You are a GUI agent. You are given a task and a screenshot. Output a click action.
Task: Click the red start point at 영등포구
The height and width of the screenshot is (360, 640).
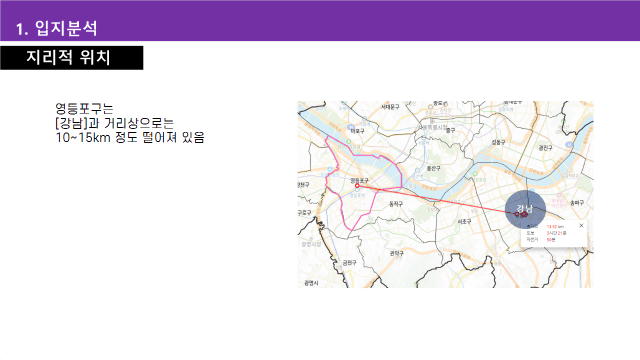(357, 186)
